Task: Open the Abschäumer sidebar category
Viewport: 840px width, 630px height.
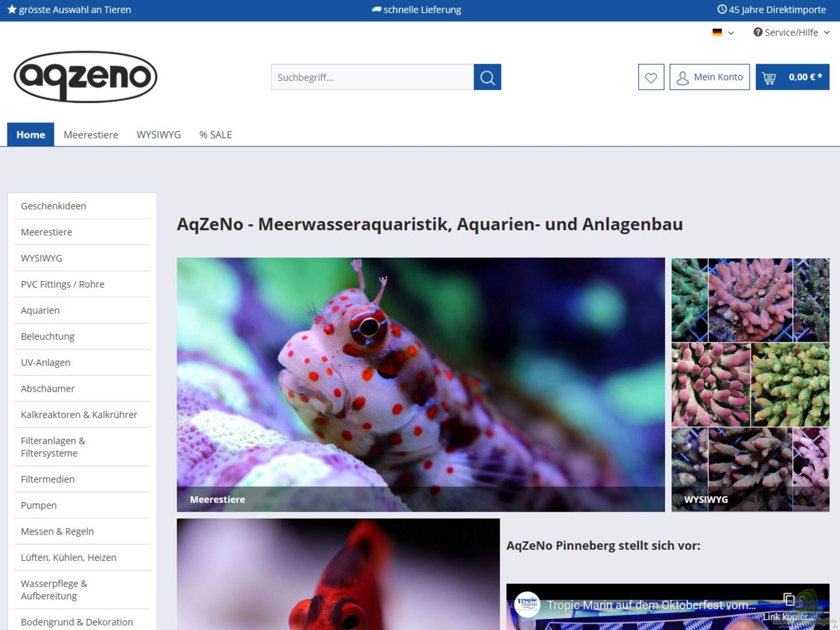Action: point(48,389)
